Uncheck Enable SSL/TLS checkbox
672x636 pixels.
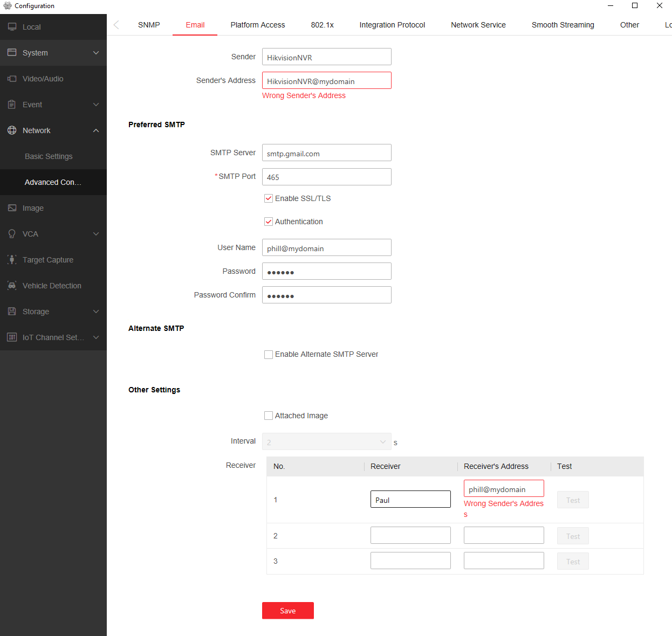(269, 198)
